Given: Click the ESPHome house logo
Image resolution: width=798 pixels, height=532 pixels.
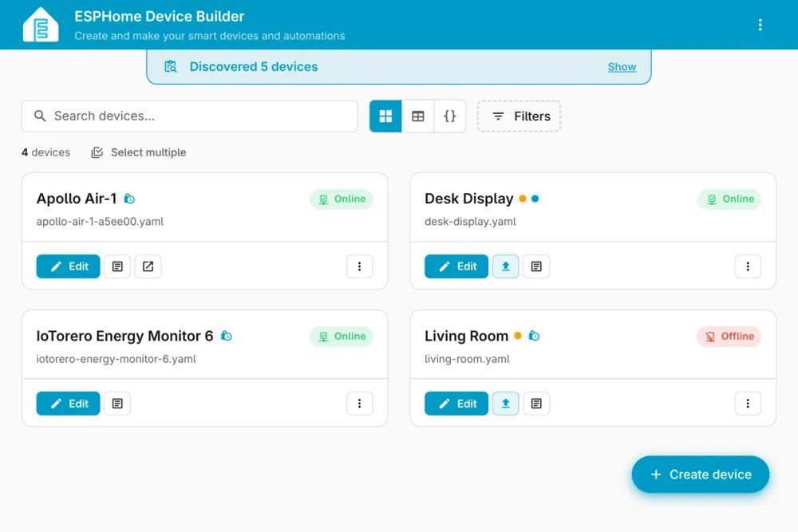Looking at the screenshot, I should pyautogui.click(x=41, y=25).
